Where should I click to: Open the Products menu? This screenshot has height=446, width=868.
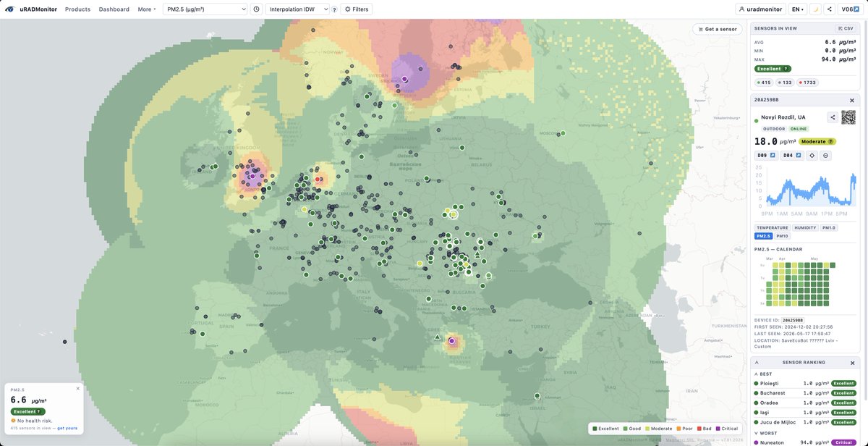(77, 9)
